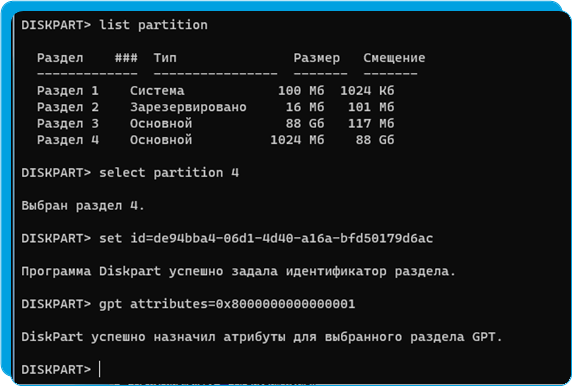Click '88 Gб' size in Раздел 3 row
The height and width of the screenshot is (386, 572).
[305, 123]
